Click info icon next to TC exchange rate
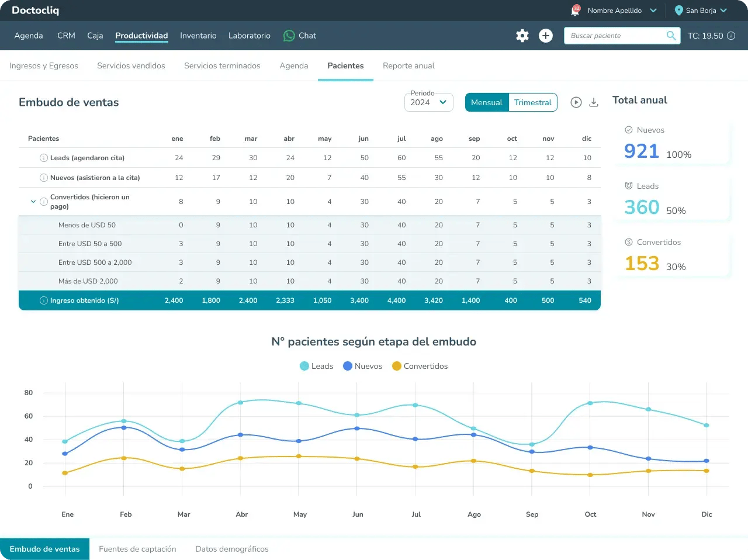The image size is (748, 560). (730, 36)
